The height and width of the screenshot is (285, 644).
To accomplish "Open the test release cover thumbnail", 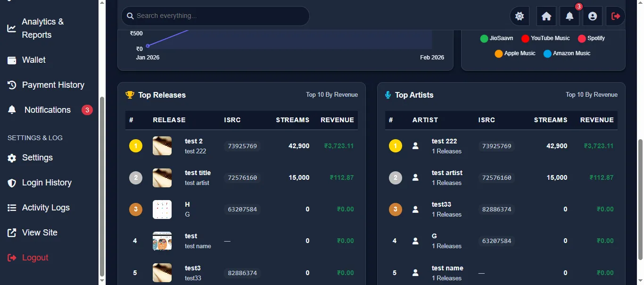I will point(162,241).
